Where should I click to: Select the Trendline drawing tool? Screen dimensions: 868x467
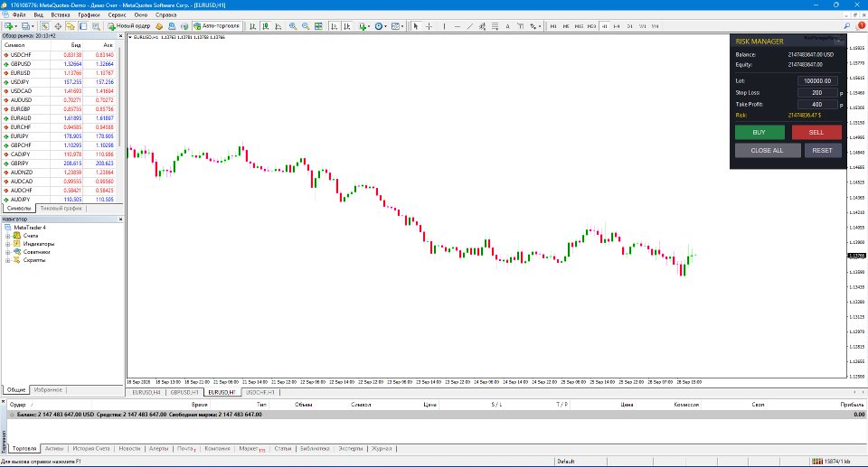[470, 26]
